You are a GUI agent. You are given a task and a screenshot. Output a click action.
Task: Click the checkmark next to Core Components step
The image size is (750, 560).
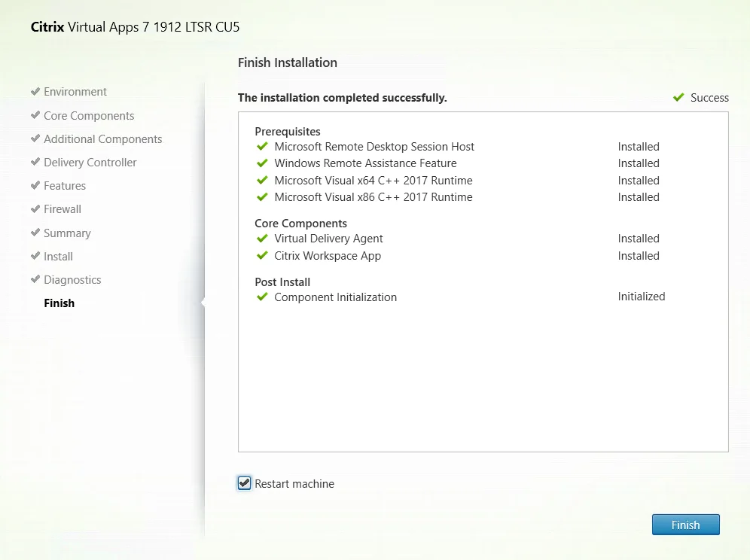[x=35, y=114]
